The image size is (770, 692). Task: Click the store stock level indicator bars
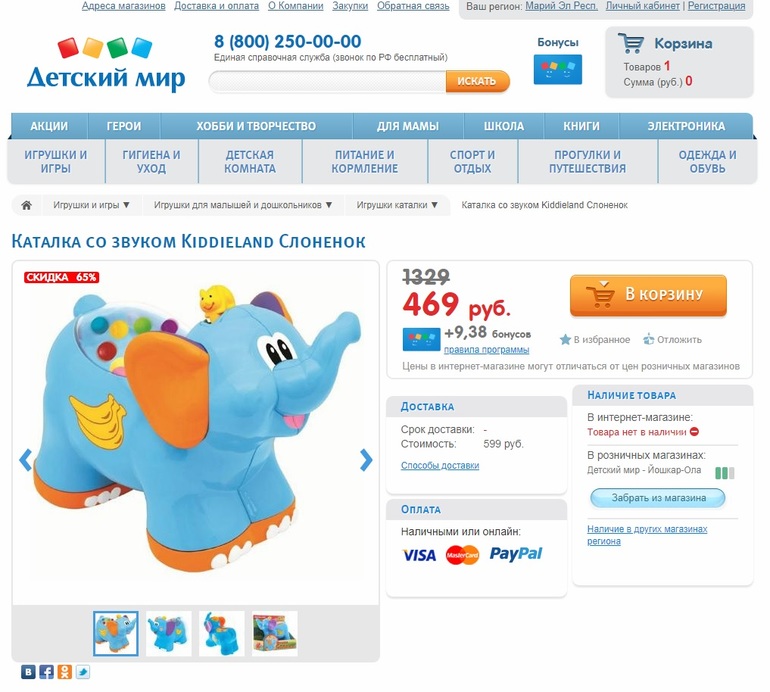tap(725, 473)
